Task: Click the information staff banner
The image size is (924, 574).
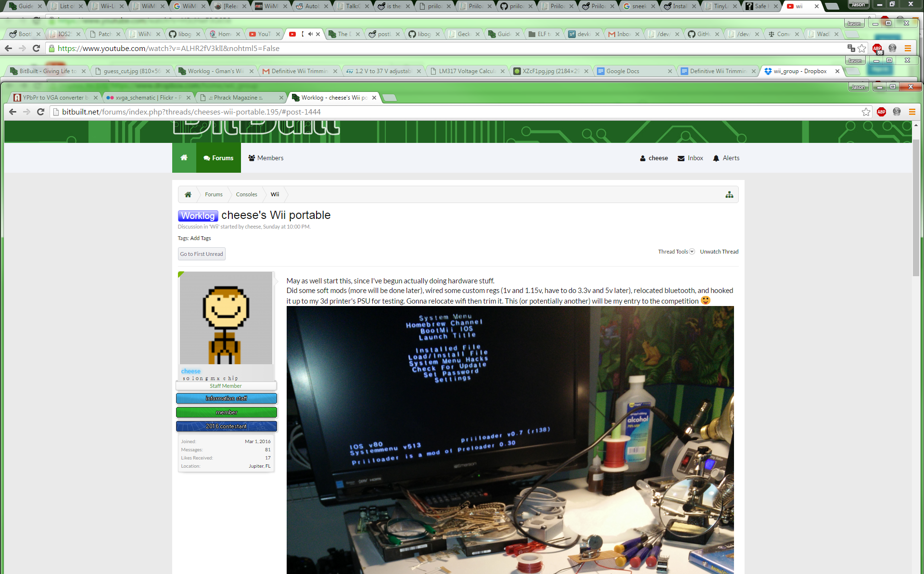Action: click(x=227, y=398)
